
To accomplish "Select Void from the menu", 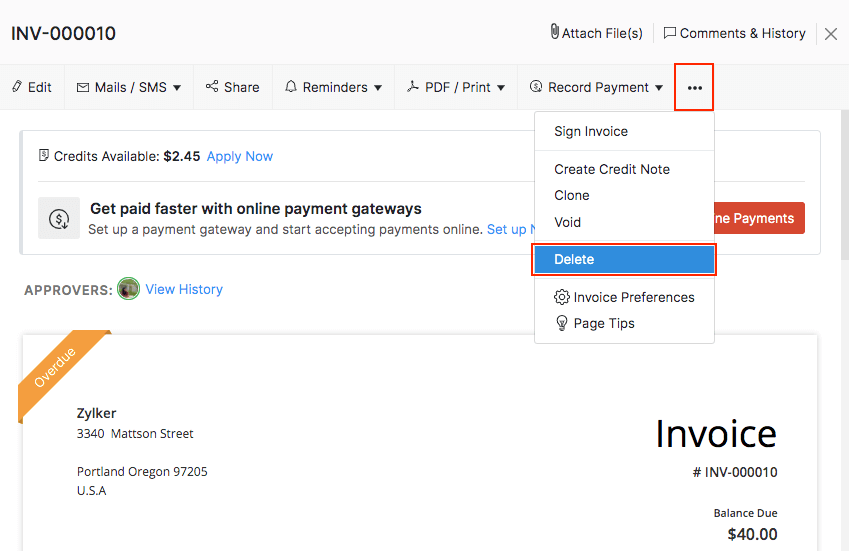I will coord(567,222).
